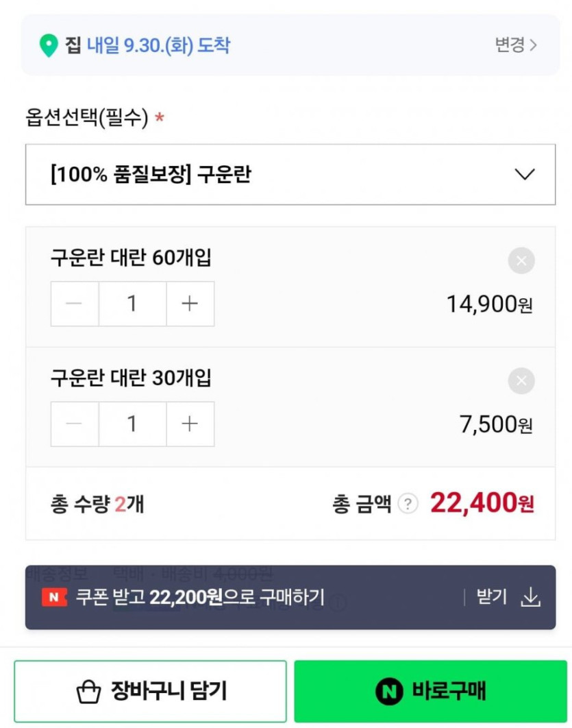Image resolution: width=572 pixels, height=728 pixels.
Task: Tap 받기 to receive the coupon
Action: [x=492, y=597]
